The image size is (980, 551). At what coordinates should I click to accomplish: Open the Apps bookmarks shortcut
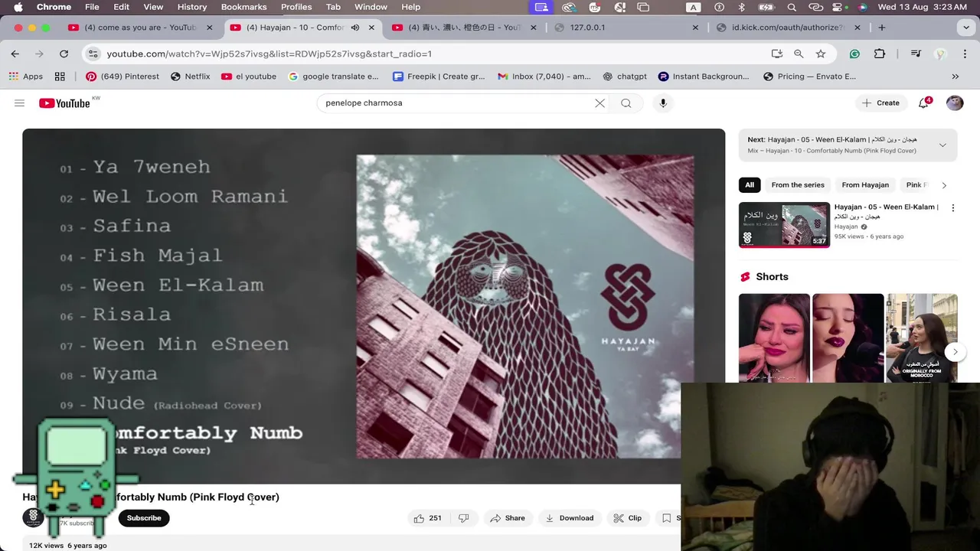25,77
